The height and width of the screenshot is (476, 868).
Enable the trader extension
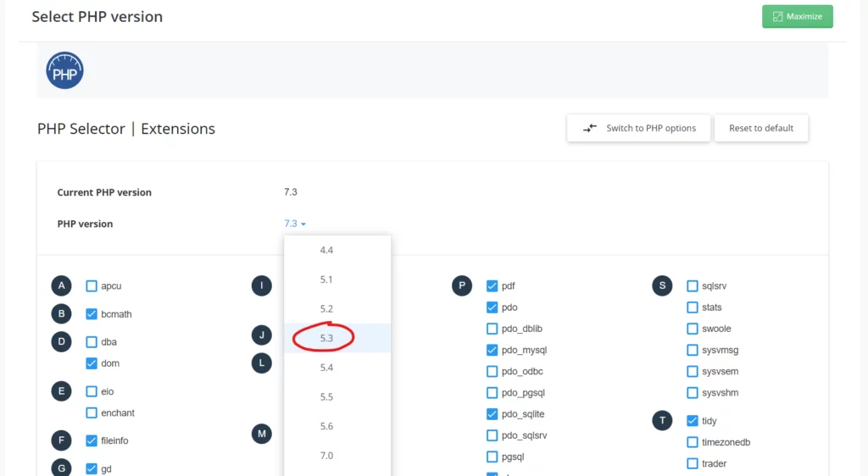693,464
